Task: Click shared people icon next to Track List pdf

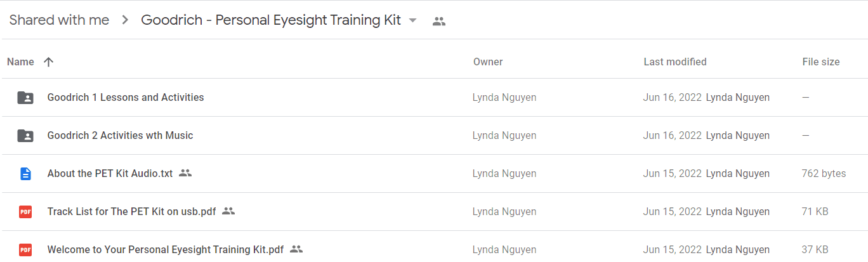Action: [x=228, y=211]
